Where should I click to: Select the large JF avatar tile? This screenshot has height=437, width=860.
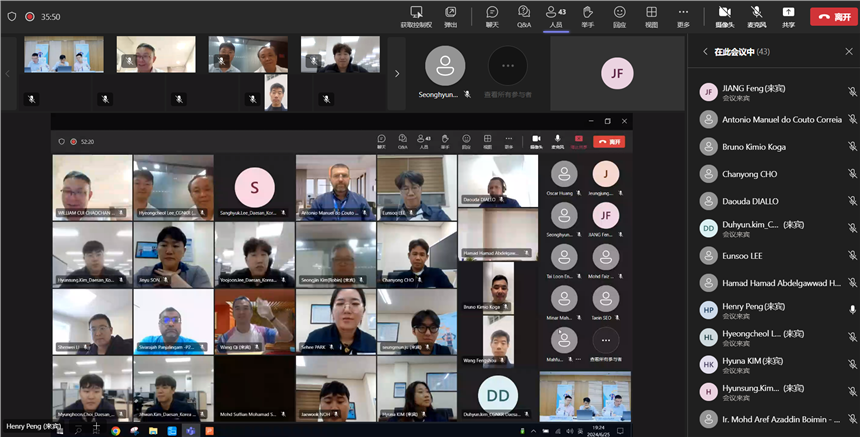pos(617,73)
